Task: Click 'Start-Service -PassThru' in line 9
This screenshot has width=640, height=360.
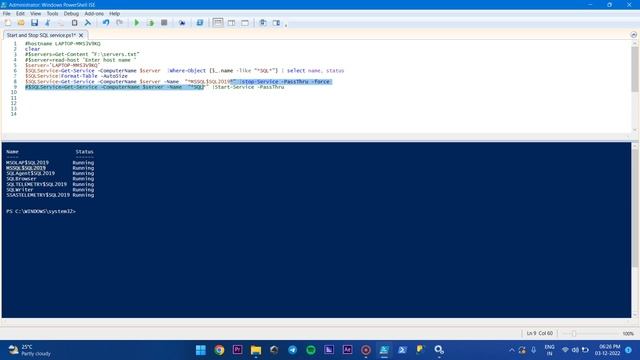Action: [x=249, y=87]
